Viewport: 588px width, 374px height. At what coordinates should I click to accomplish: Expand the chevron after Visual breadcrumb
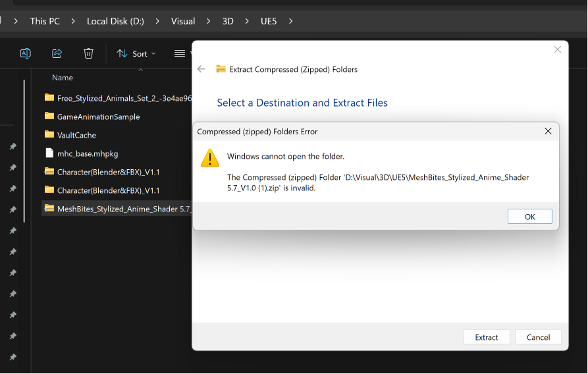209,21
